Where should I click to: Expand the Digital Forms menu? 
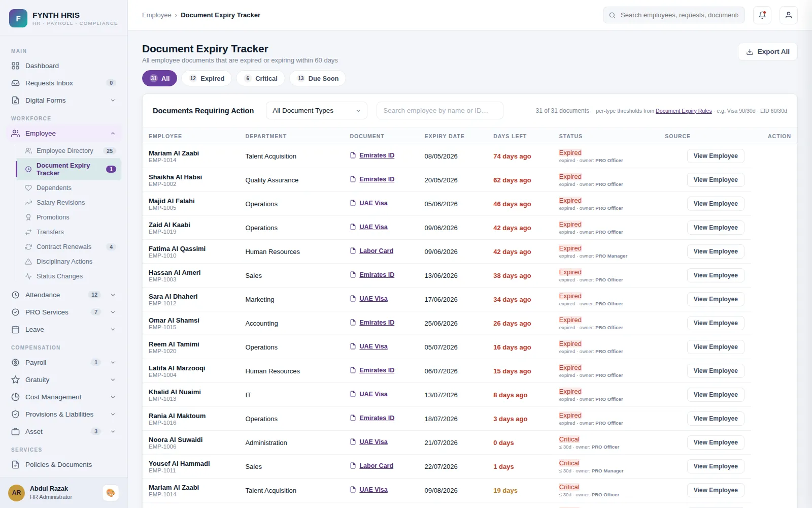[63, 101]
